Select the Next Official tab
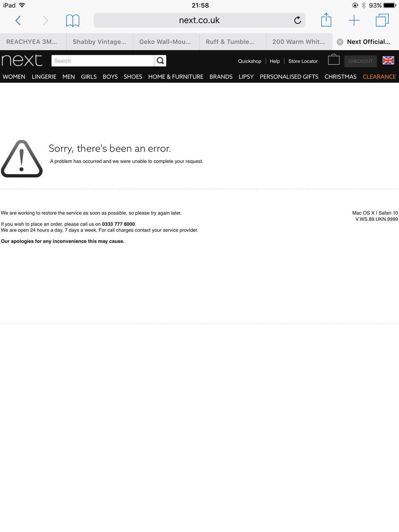 pos(366,42)
